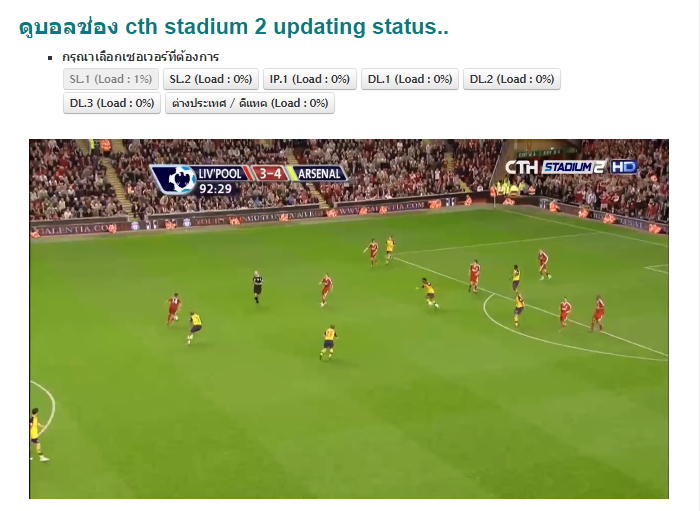Viewport: 700px width, 511px height.
Task: Click the cth stadium 2 page heading
Action: coord(233,27)
